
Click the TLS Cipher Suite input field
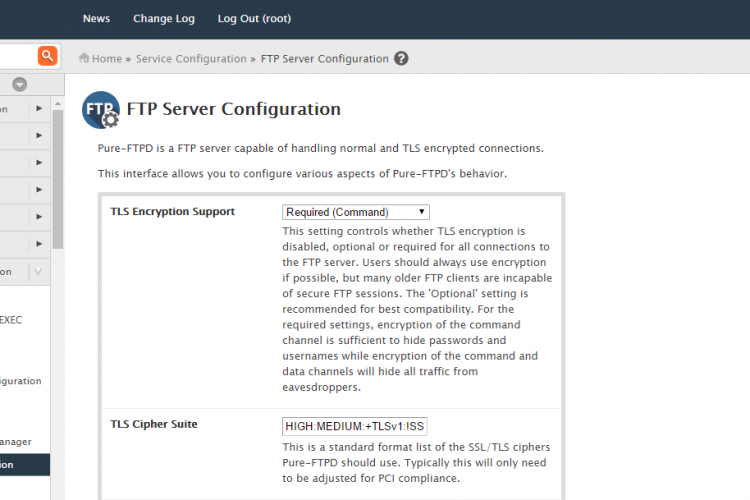coord(354,426)
